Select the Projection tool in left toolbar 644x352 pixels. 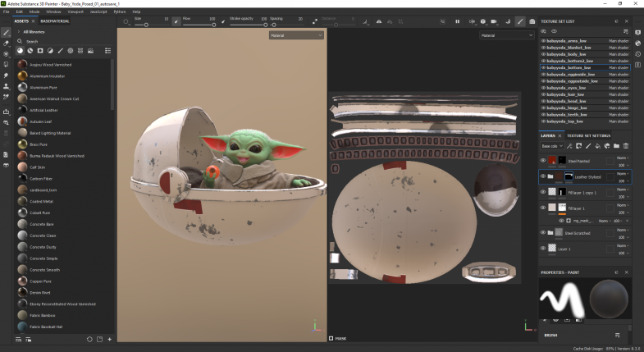[x=6, y=54]
